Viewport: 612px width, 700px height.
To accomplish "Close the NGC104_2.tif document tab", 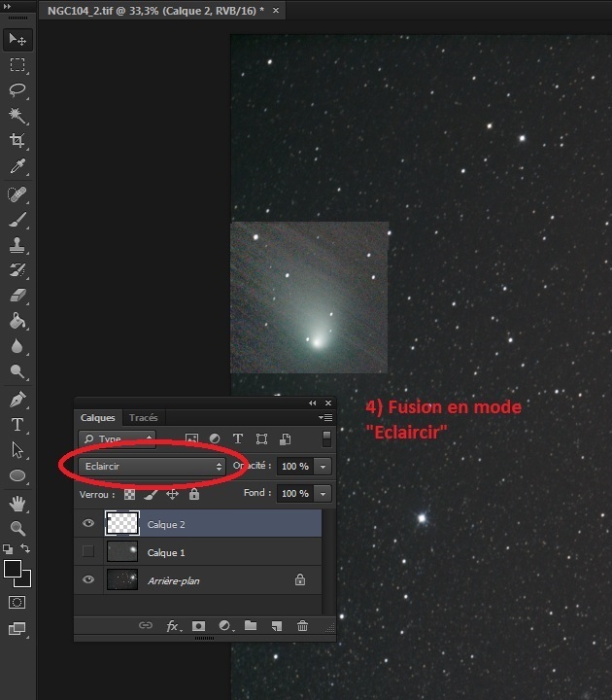I will pos(276,10).
